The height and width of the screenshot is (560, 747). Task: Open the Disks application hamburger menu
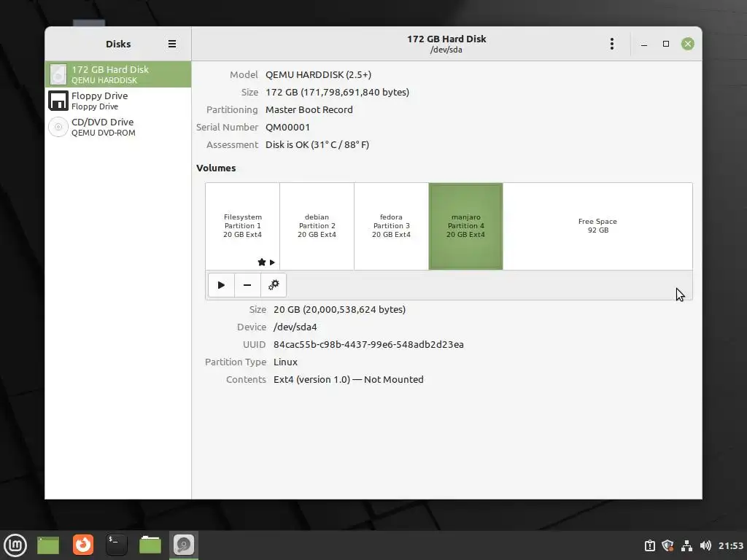172,44
